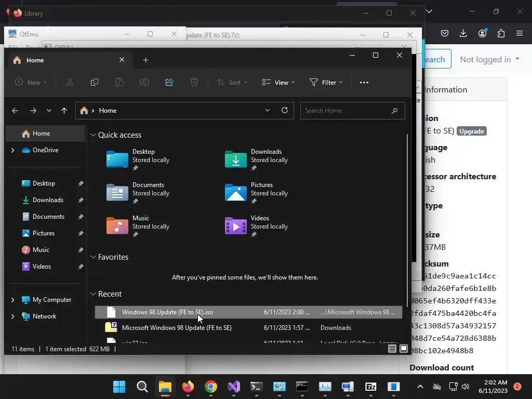Collapse the Favorites section

click(94, 257)
